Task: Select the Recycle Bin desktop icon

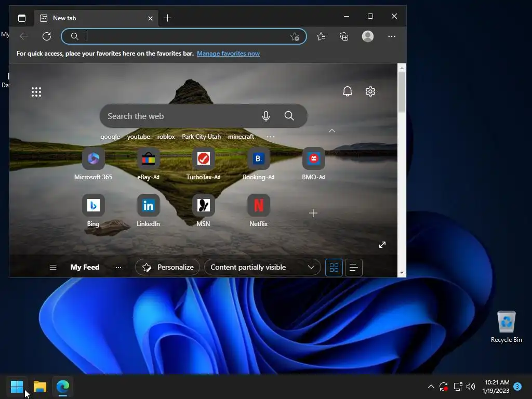Action: (506, 327)
